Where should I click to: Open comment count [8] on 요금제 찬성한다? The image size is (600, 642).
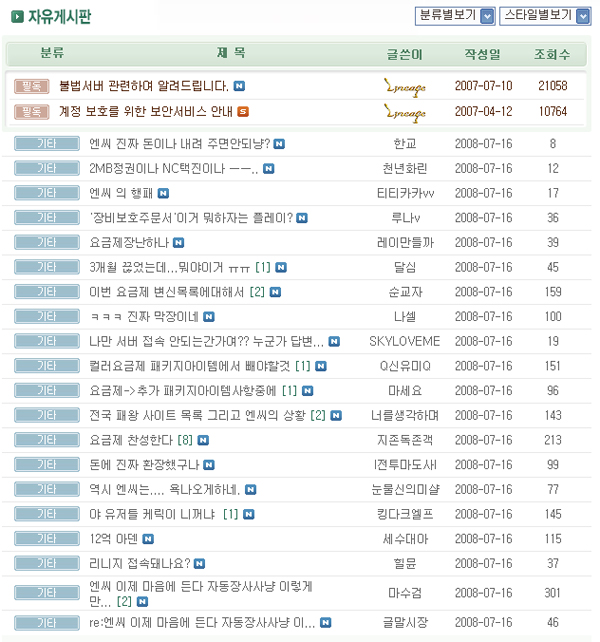click(x=185, y=439)
